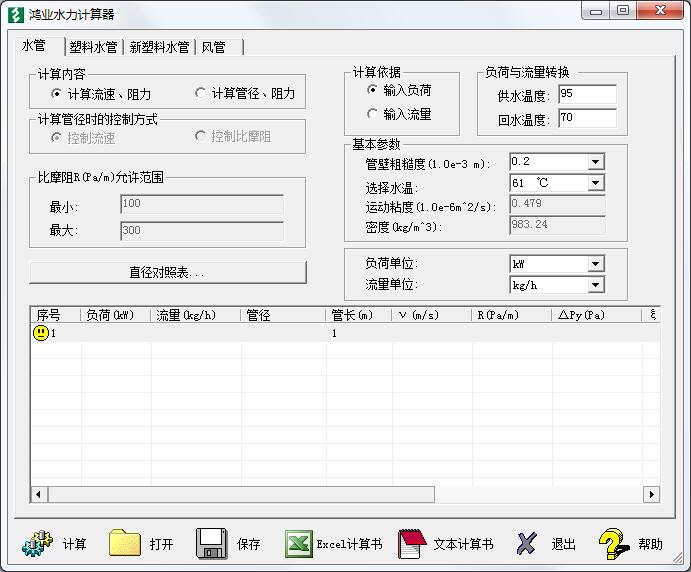This screenshot has width=691, height=572.
Task: Click the 供水温度 input field
Action: (x=587, y=94)
